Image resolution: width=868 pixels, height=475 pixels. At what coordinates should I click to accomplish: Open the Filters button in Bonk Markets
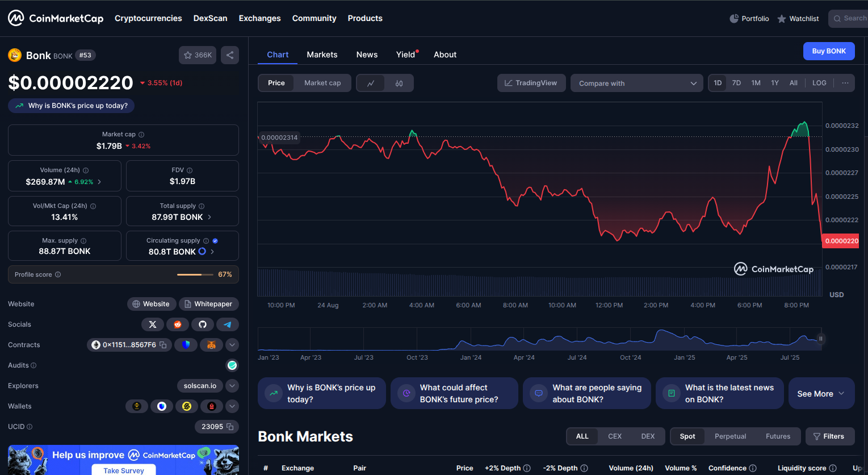[829, 436]
